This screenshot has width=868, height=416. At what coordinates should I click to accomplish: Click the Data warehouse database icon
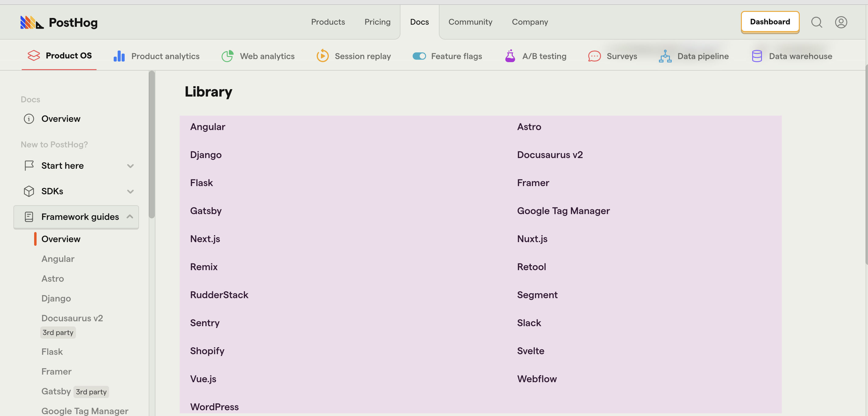(x=756, y=56)
